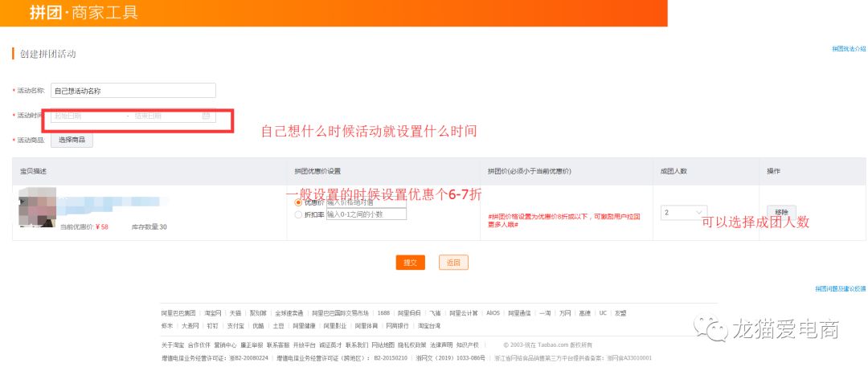
Task: Open the 隐私权政策 footer link
Action: 412,345
